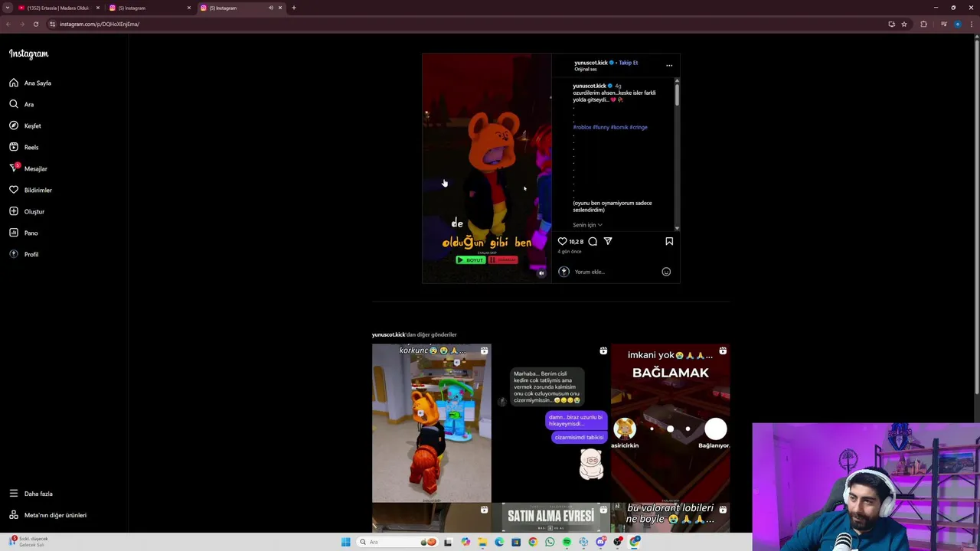Click the Reels clapper icon
The image size is (980, 551).
14,147
